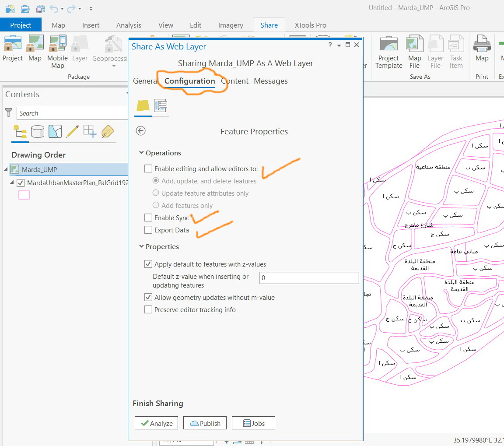The image size is (504, 446).
Task: Click the back arrow in Feature Properties
Action: (x=141, y=131)
